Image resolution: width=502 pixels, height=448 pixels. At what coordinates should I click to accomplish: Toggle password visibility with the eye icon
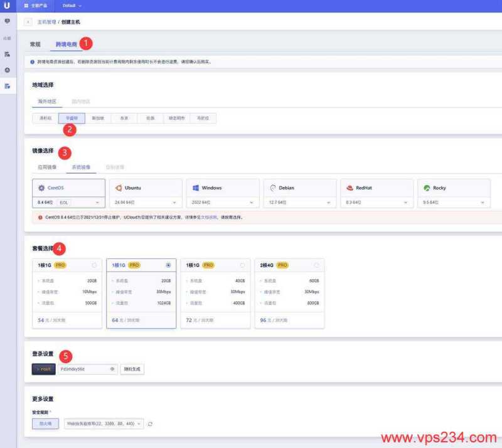113,369
